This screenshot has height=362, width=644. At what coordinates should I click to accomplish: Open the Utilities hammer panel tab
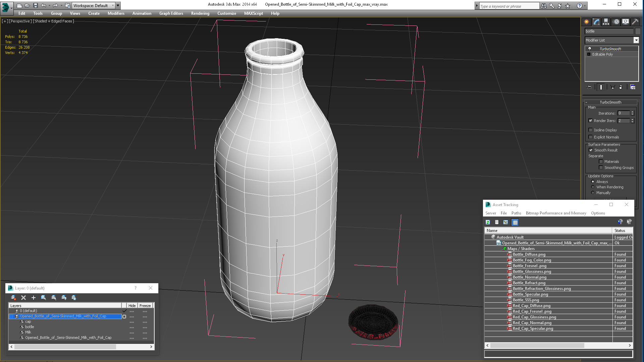pyautogui.click(x=635, y=22)
